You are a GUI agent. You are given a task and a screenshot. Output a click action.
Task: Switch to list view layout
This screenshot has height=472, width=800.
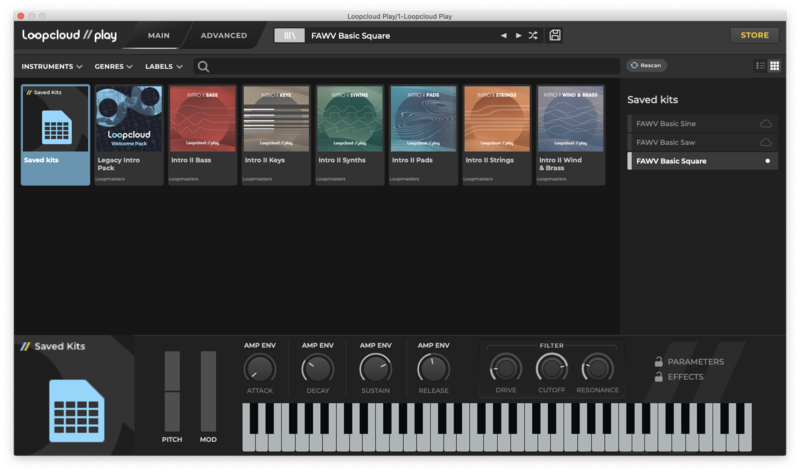tap(760, 66)
